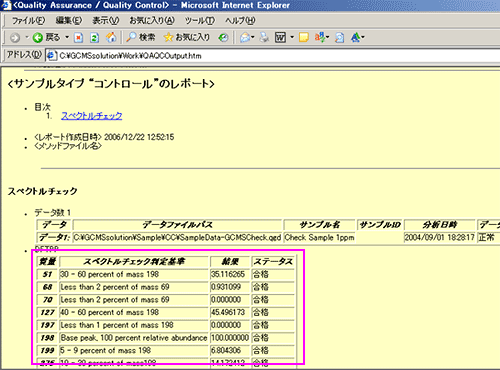Viewport: 500px width, 370px height.
Task: Click the grey Forward navigation arrow
Action: click(15, 38)
